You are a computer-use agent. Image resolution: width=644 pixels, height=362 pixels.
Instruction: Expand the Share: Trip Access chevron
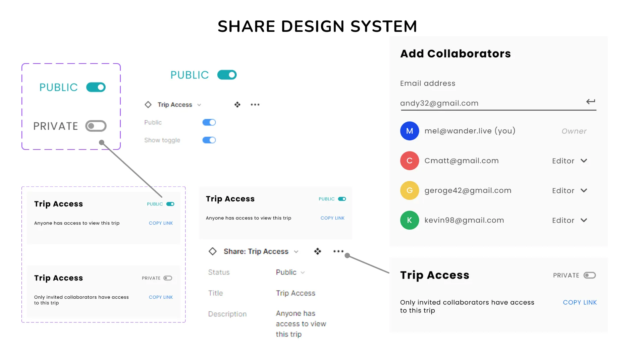tap(296, 252)
